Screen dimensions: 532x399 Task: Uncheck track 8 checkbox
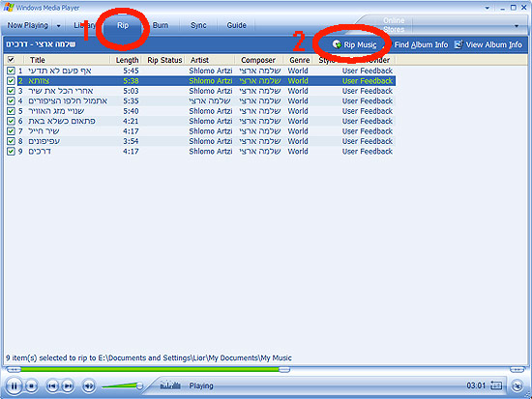point(11,141)
